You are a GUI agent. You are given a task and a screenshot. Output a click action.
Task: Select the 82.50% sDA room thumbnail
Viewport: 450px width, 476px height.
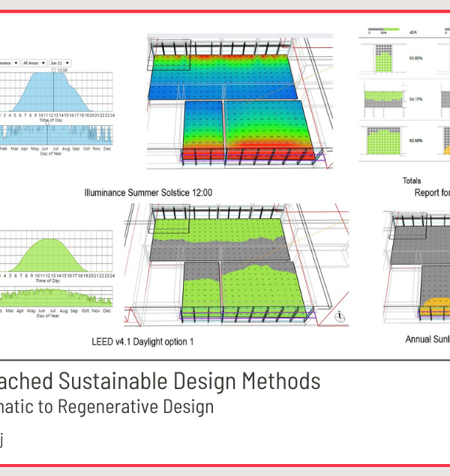pos(385,141)
